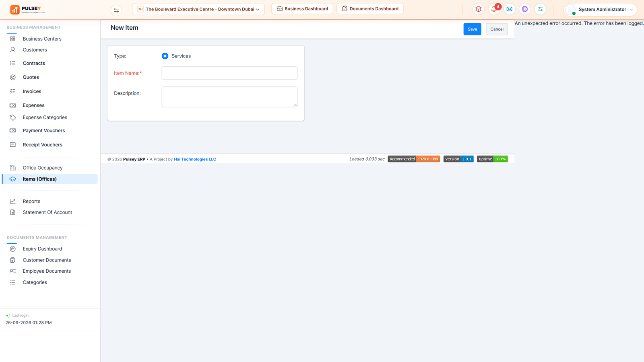644x362 pixels.
Task: Select the Services radio button
Action: (165, 56)
